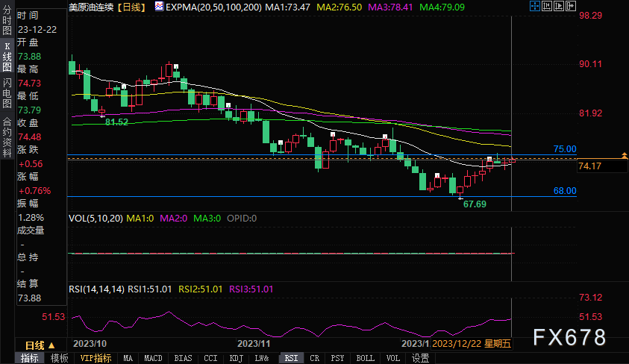The width and height of the screenshot is (629, 364).
Task: Click the MA1:73.47 value
Action: 287,7
